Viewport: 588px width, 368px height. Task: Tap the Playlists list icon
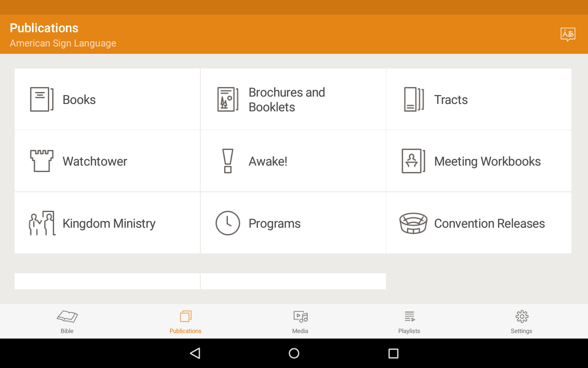pyautogui.click(x=409, y=316)
